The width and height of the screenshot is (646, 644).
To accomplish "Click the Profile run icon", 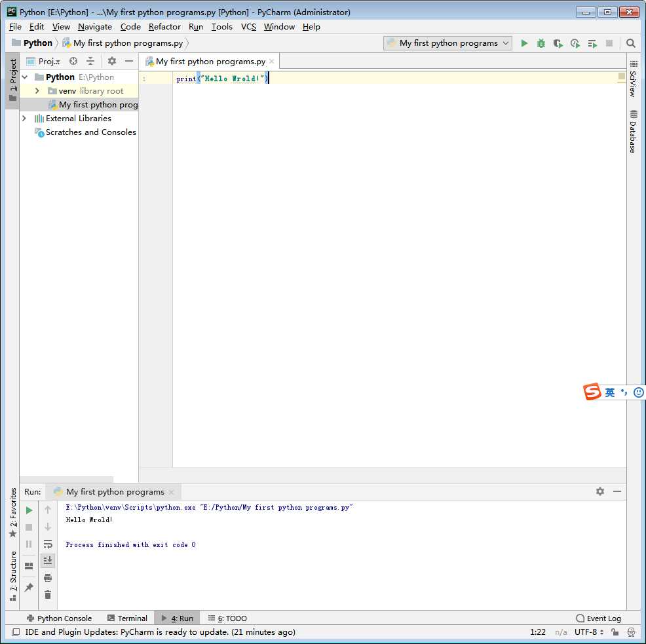I will (575, 43).
